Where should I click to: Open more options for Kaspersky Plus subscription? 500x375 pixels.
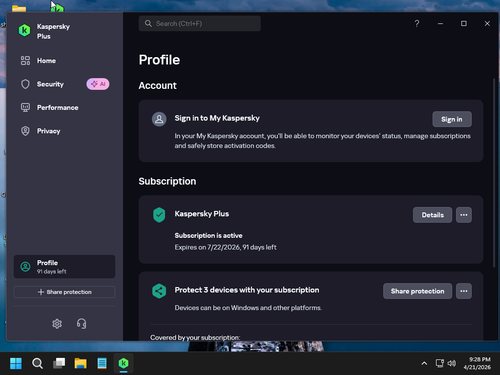[464, 215]
